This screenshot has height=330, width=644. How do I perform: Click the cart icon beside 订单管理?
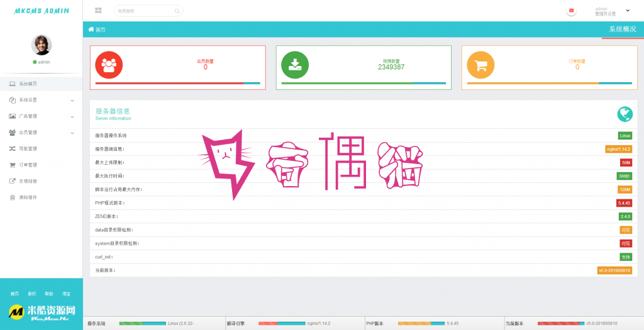tap(13, 165)
